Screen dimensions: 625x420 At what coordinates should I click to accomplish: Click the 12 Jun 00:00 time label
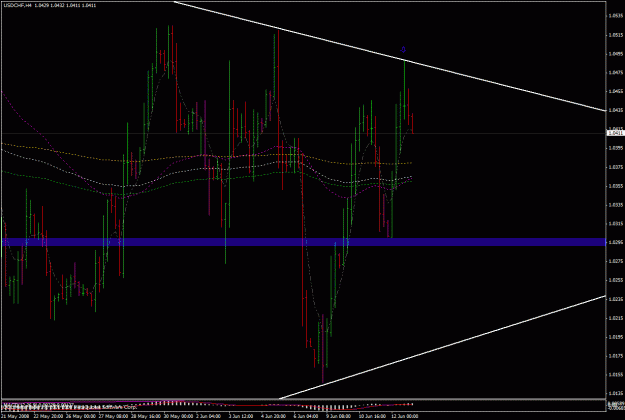tap(404, 416)
